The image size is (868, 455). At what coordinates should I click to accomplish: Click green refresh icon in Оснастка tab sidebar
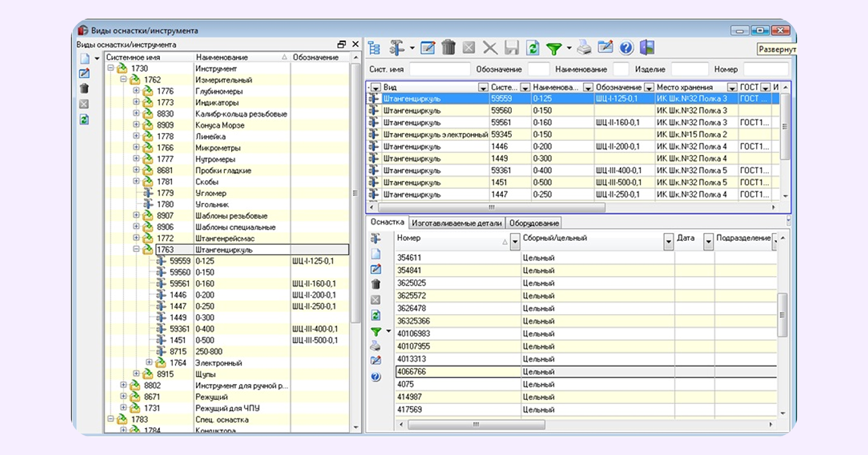tap(376, 316)
